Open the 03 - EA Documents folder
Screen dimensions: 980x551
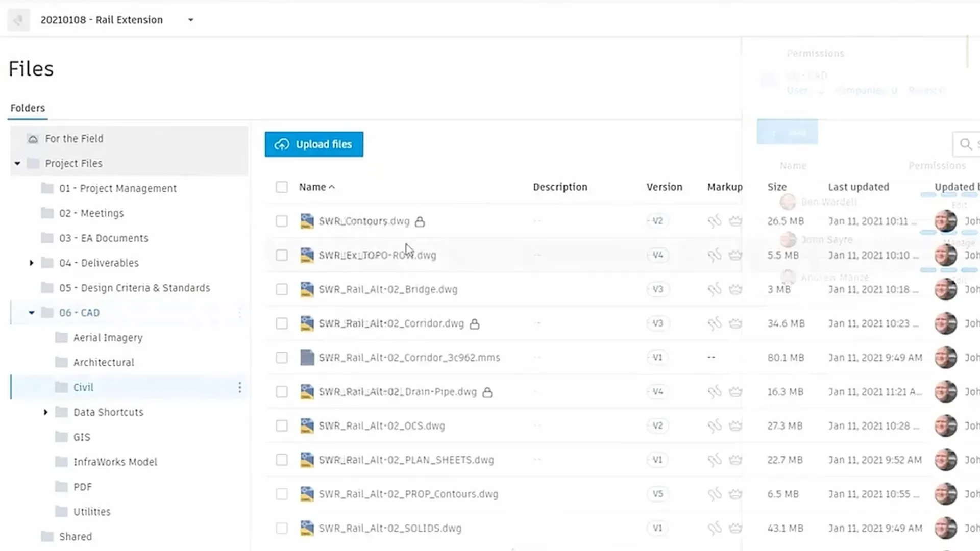[x=104, y=238]
